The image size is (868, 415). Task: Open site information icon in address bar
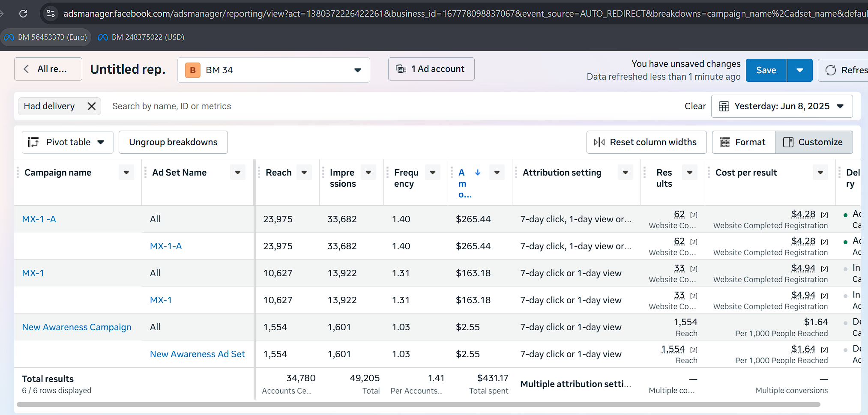(51, 14)
